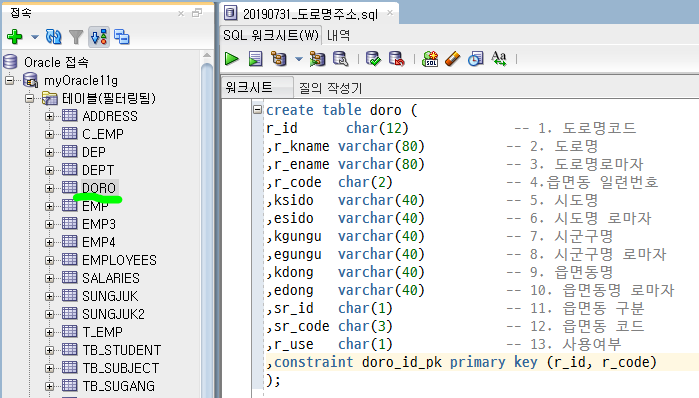The width and height of the screenshot is (699, 398).
Task: Select the SALARIES table
Action: [x=111, y=278]
